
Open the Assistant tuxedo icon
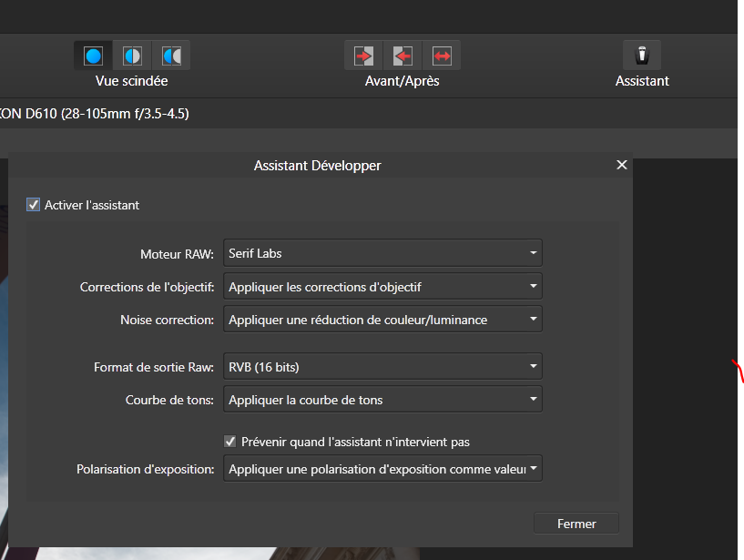tap(642, 55)
